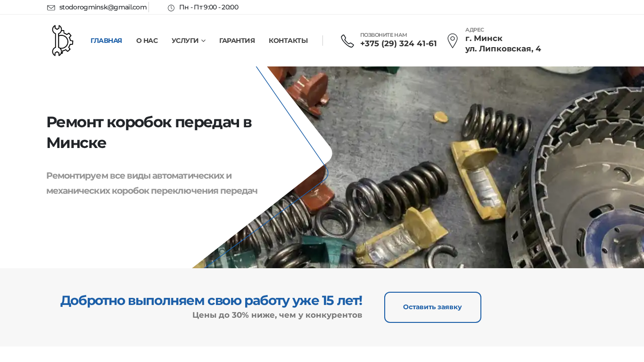Click the Пн - Пт 9:00 - 20:00 hours text
The image size is (644, 362).
point(209,7)
